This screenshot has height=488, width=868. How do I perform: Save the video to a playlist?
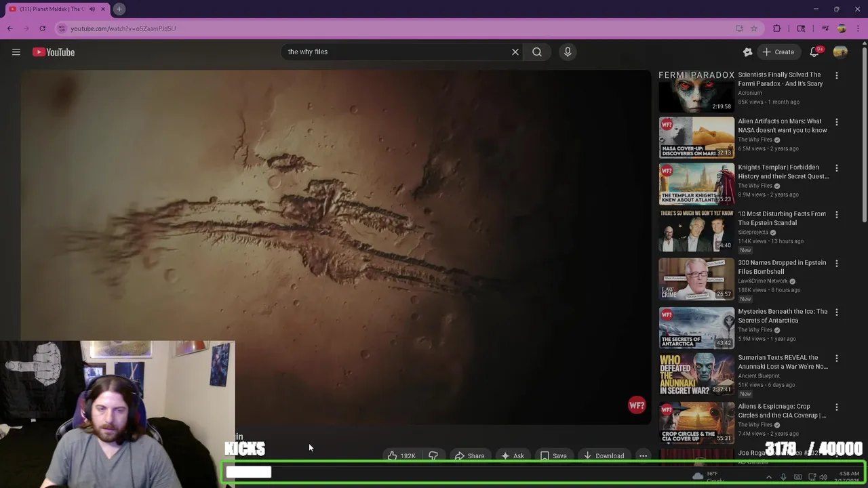[553, 456]
